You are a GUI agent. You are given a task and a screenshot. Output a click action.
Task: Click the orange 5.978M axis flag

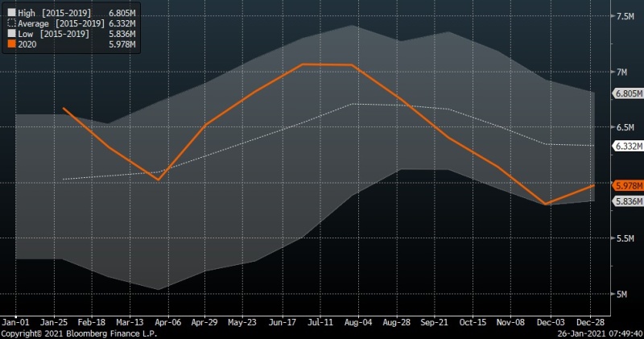click(628, 186)
